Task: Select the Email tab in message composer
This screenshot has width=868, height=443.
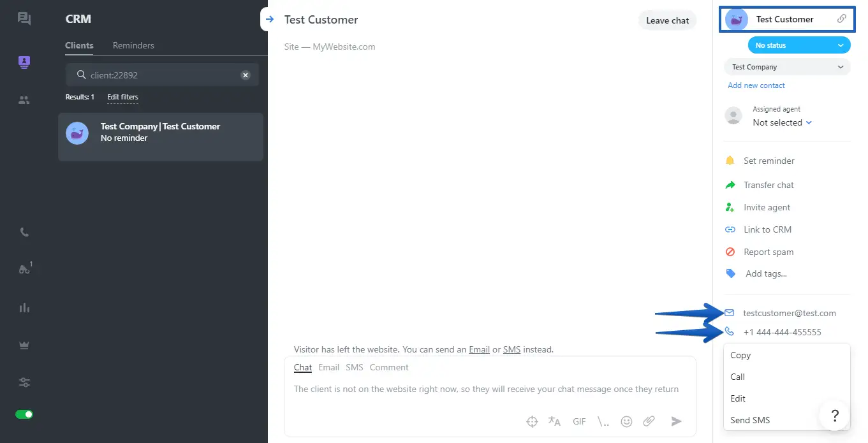Action: (x=328, y=367)
